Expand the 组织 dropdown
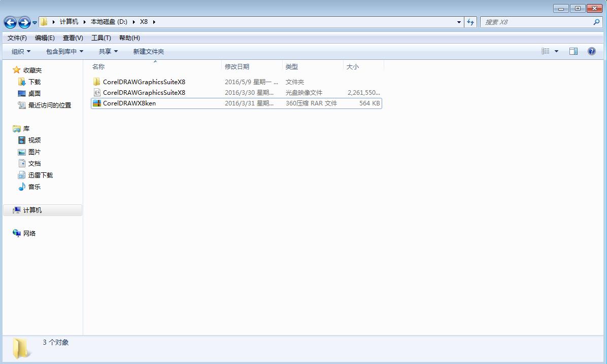This screenshot has height=364, width=607. 20,51
